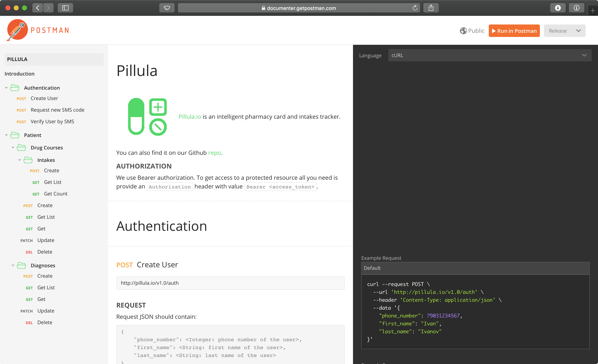Click the Safari sidebar toggle icon

(65, 8)
